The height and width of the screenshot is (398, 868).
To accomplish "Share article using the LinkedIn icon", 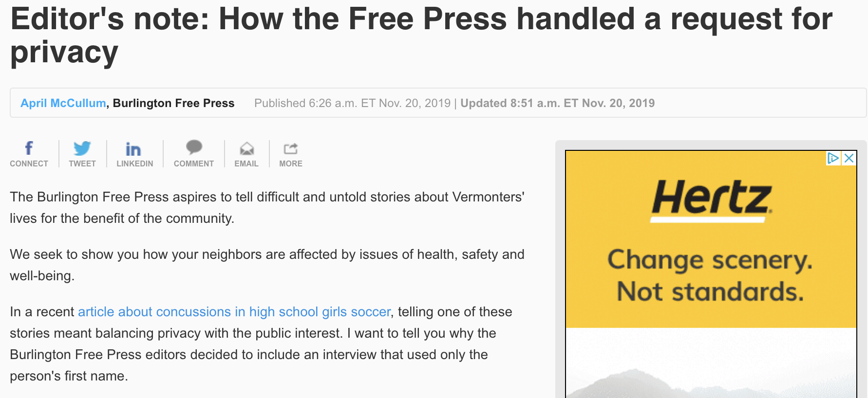I will pos(133,149).
